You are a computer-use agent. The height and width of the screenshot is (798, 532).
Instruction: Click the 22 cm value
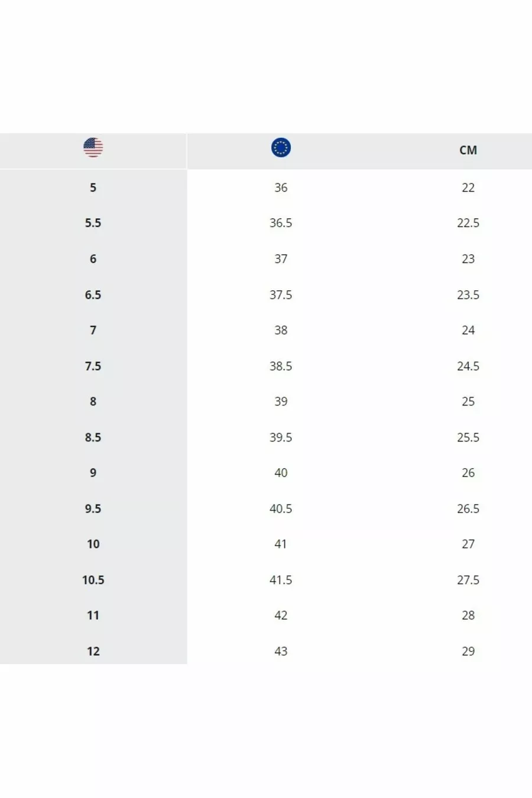tap(468, 187)
